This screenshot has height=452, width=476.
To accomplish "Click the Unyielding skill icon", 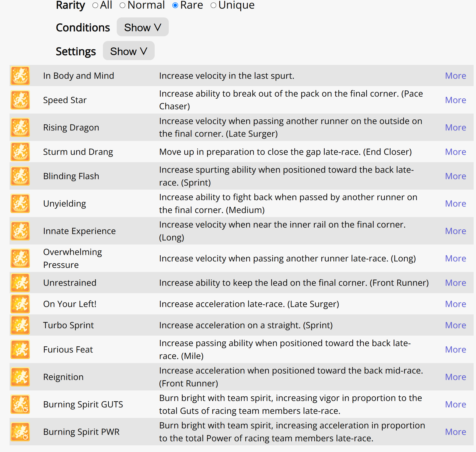I will click(20, 204).
